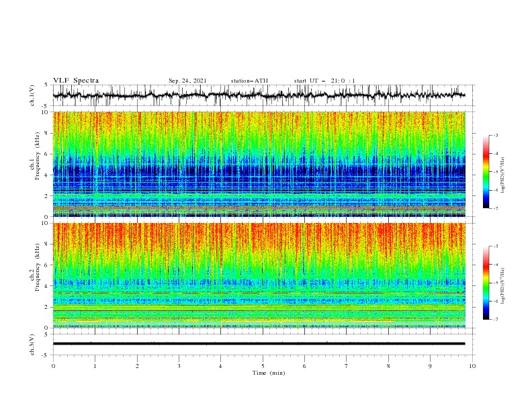This screenshot has height=411, width=532.
Task: Click the "-7" label on ch.2 color bar
Action: point(495,320)
